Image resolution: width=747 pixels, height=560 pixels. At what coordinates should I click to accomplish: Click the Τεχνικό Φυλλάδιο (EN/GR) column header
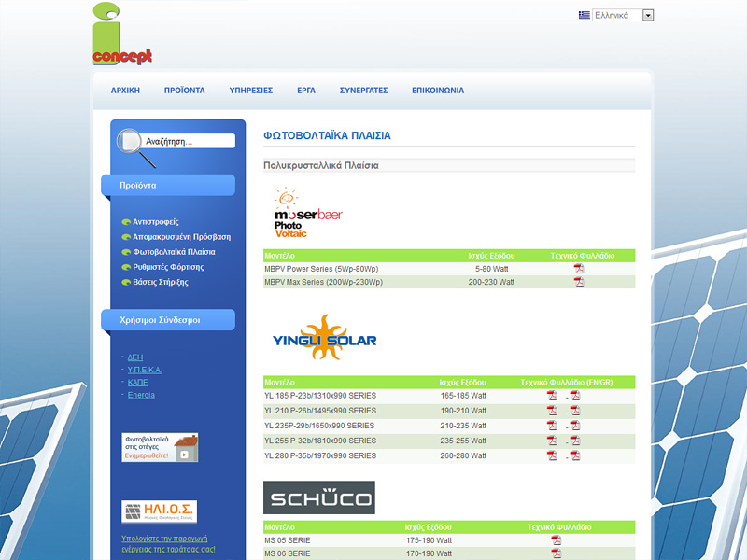pyautogui.click(x=567, y=383)
